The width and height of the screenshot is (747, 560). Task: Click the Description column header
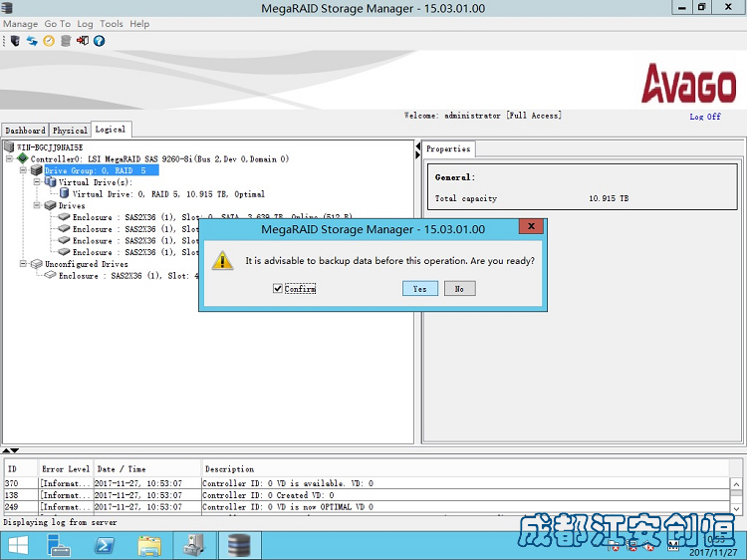(x=464, y=469)
